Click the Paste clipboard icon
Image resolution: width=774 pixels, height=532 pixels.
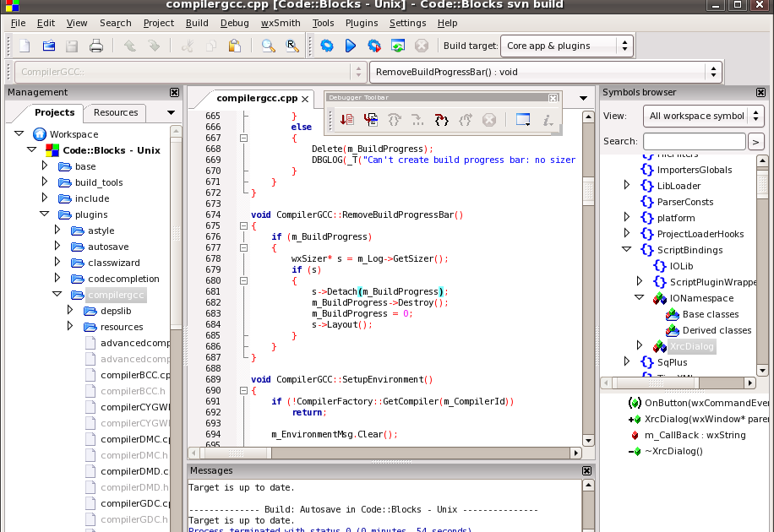tap(235, 46)
